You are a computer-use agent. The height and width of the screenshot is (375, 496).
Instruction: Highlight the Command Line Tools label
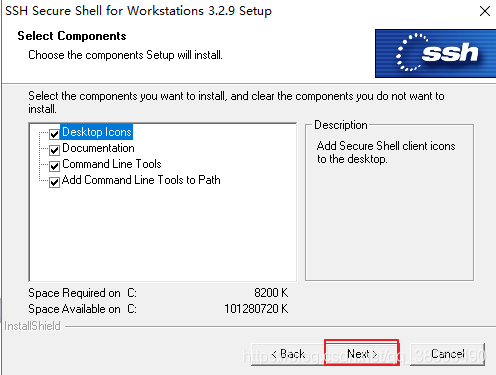point(112,164)
